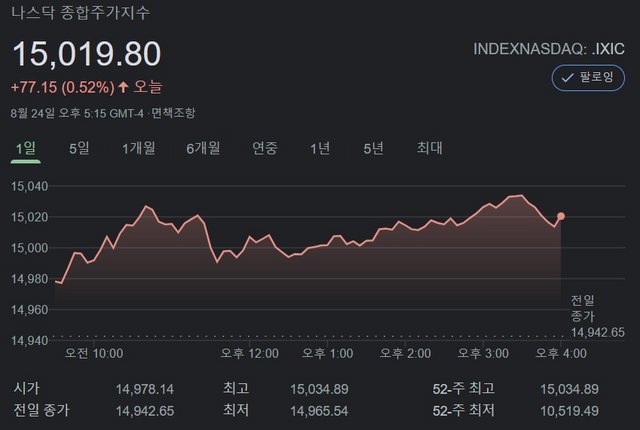
Task: Click the 15,040 y-axis label
Action: [x=29, y=186]
